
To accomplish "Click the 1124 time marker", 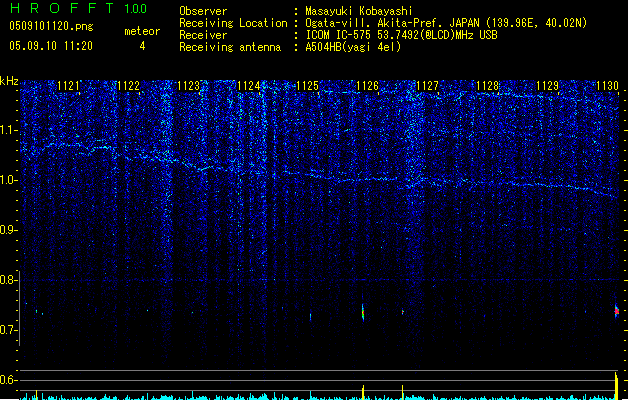I will coord(248,86).
